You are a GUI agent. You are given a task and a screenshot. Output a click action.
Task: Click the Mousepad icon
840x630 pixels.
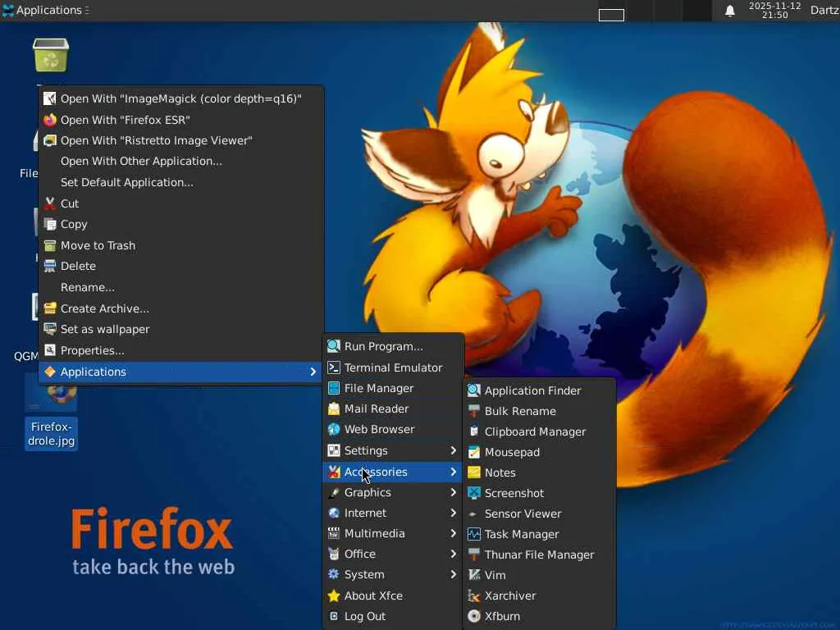click(x=474, y=452)
